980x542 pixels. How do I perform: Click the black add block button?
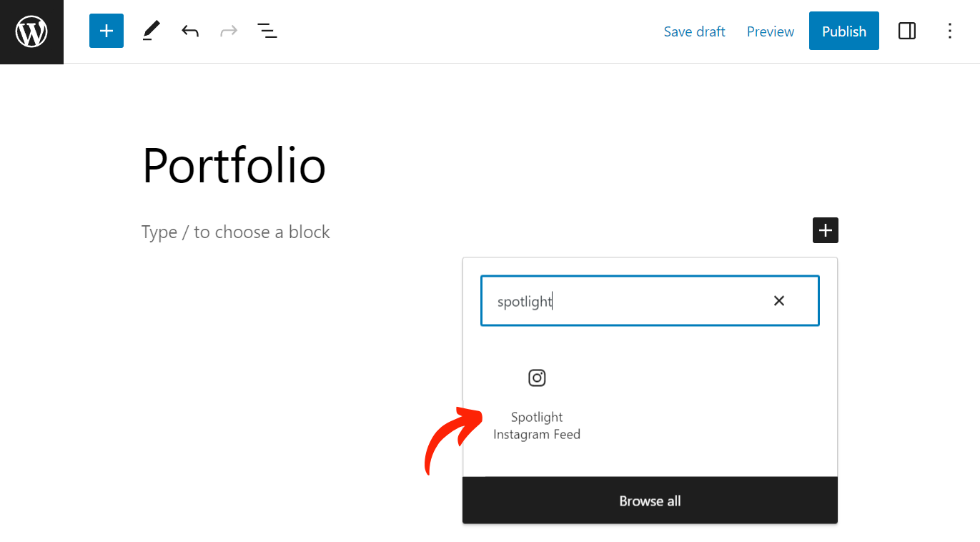tap(826, 230)
